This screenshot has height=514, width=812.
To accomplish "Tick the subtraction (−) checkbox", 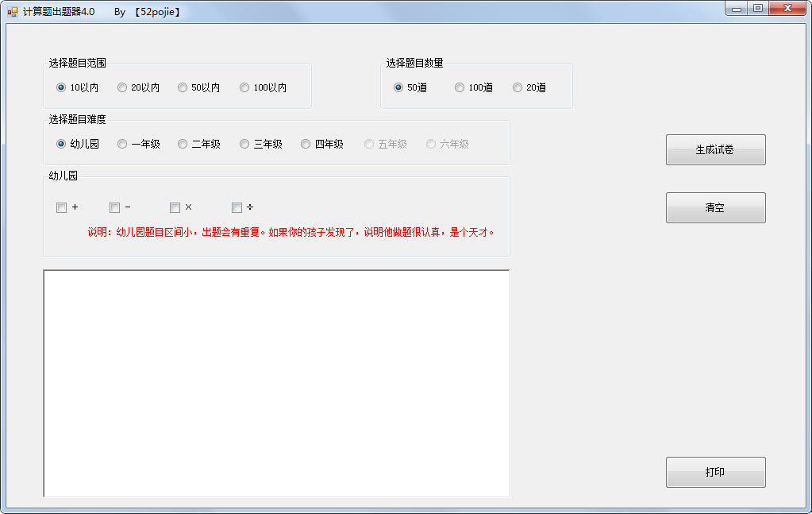I will tap(114, 207).
